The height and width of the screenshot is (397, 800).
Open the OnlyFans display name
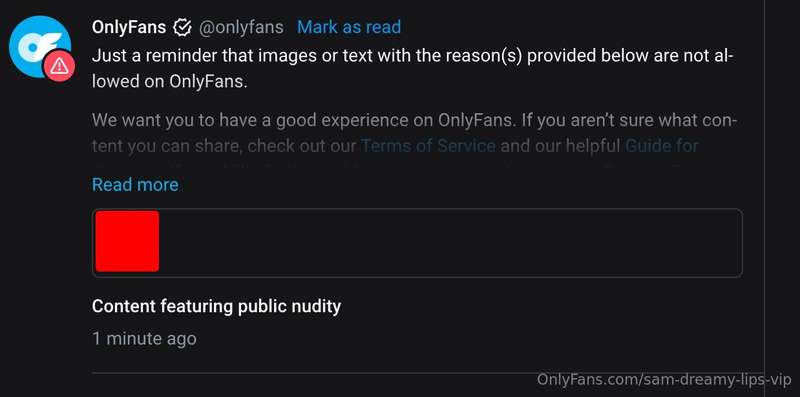129,27
